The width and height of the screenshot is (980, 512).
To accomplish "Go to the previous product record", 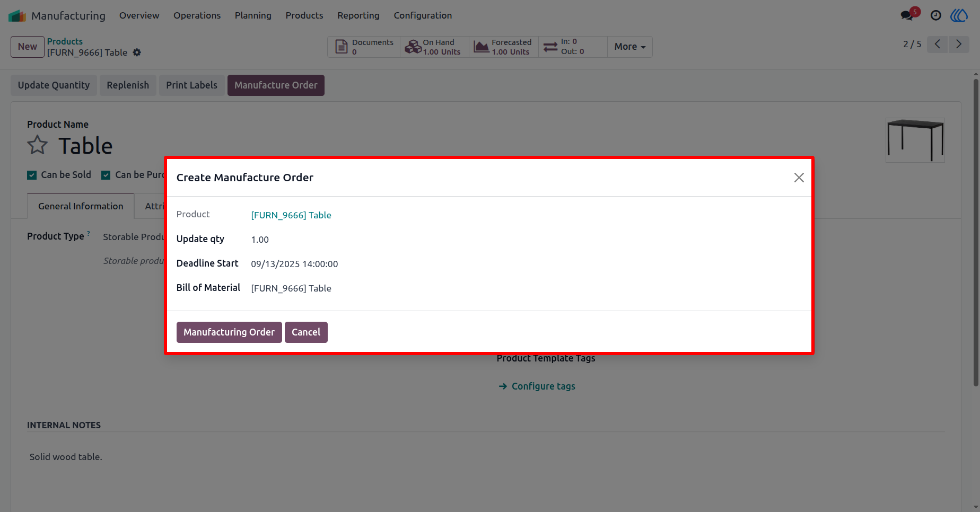I will point(938,44).
